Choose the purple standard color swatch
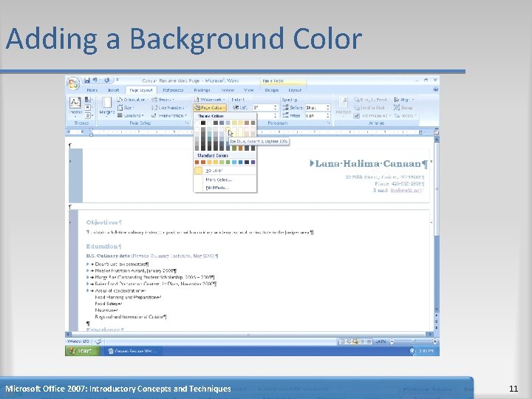 point(253,162)
